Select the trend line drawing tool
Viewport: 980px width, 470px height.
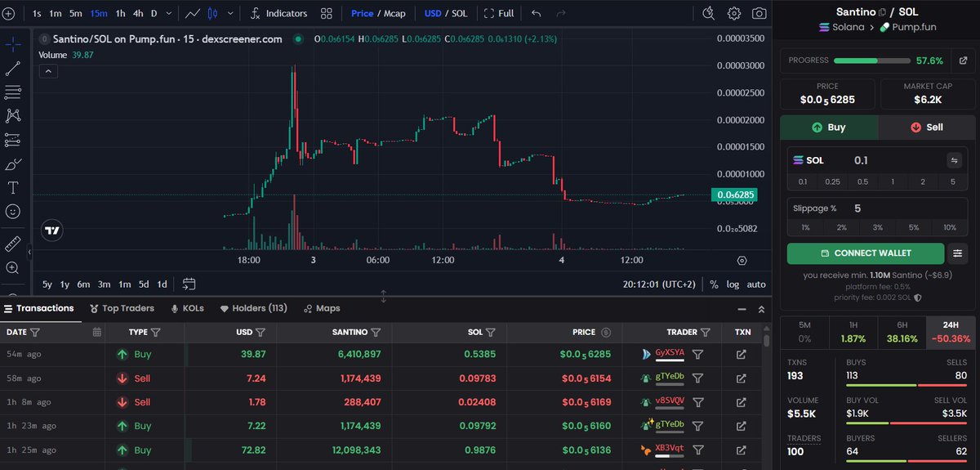[x=13, y=67]
